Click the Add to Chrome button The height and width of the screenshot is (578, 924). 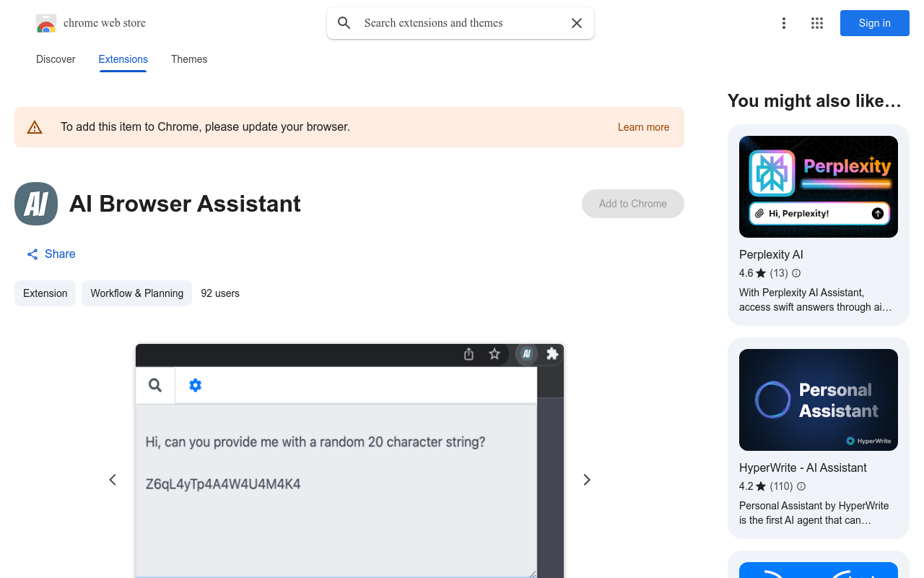(x=632, y=204)
